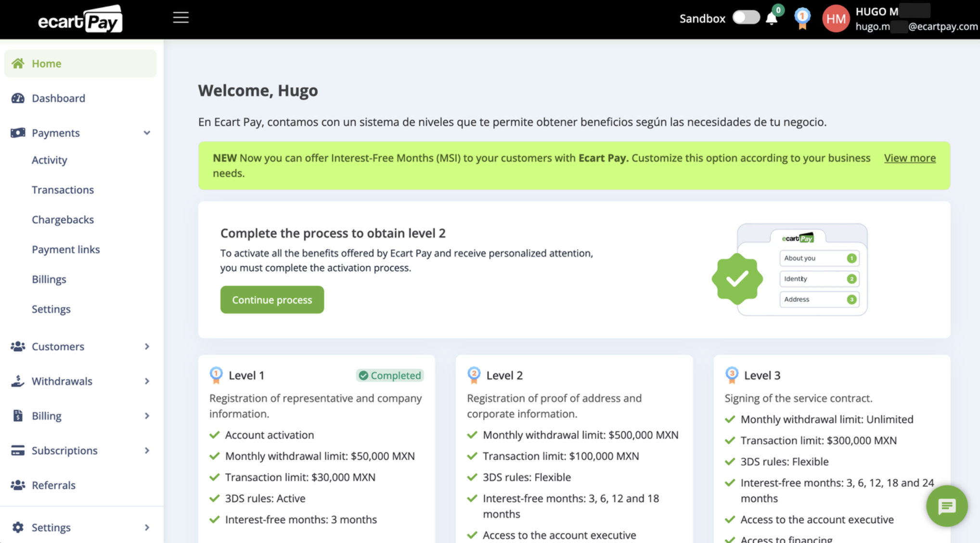Click the Withdrawals hand icon
Viewport: 980px width, 543px height.
click(18, 381)
